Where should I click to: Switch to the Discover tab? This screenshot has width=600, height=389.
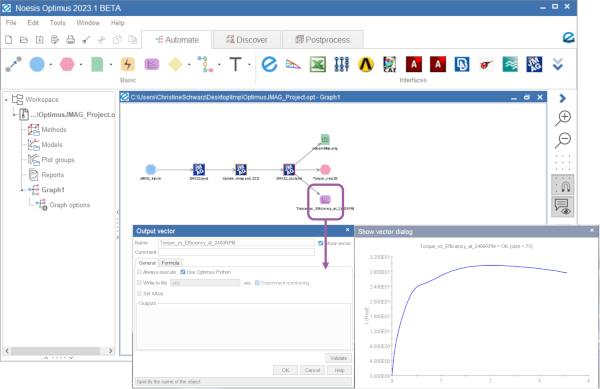click(x=247, y=40)
